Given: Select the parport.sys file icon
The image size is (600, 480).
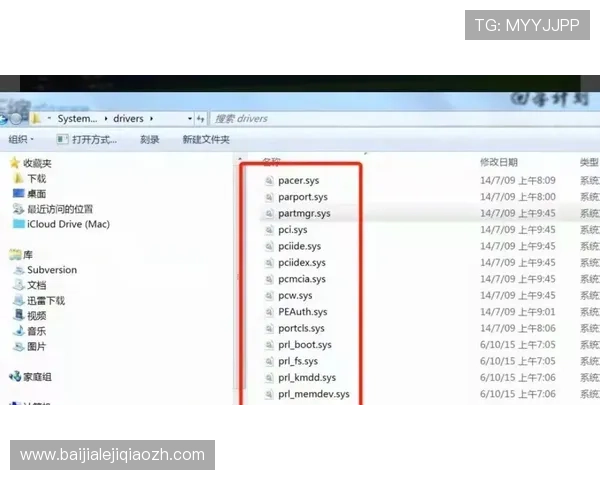Looking at the screenshot, I should (269, 197).
